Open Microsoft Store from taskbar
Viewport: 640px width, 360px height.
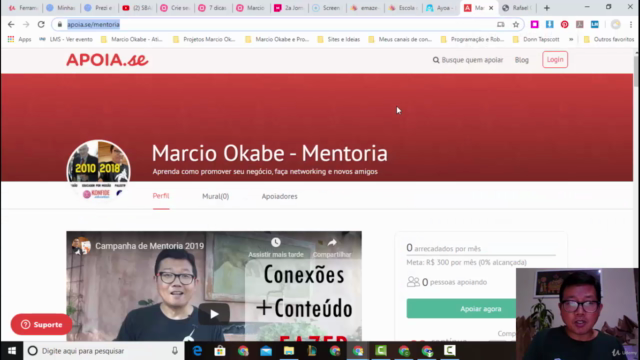pyautogui.click(x=220, y=351)
